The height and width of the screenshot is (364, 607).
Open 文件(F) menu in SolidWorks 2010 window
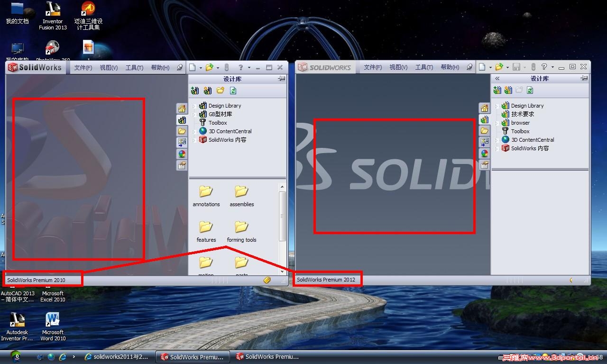tap(83, 68)
